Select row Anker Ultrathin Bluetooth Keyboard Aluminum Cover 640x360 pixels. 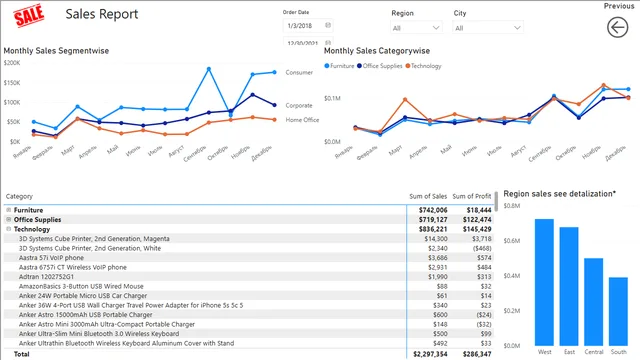point(248,343)
